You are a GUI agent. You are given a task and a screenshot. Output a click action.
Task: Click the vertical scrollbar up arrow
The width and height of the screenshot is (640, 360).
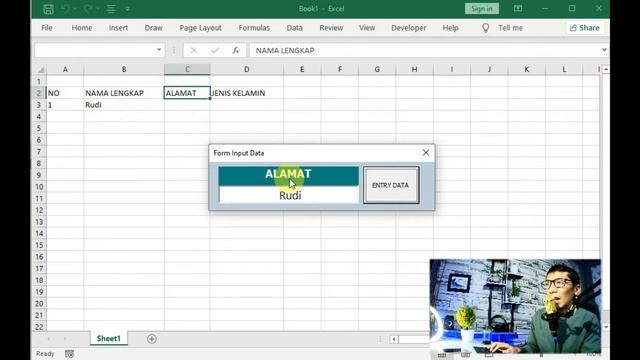[606, 69]
